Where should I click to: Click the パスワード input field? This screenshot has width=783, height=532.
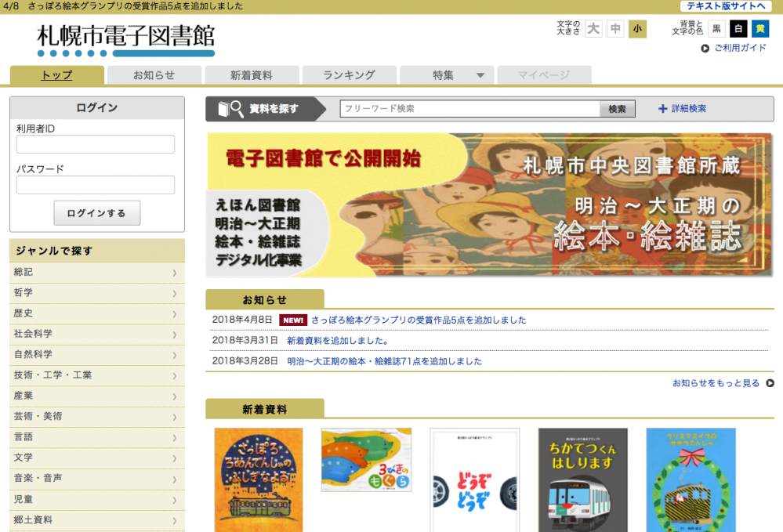(x=96, y=185)
